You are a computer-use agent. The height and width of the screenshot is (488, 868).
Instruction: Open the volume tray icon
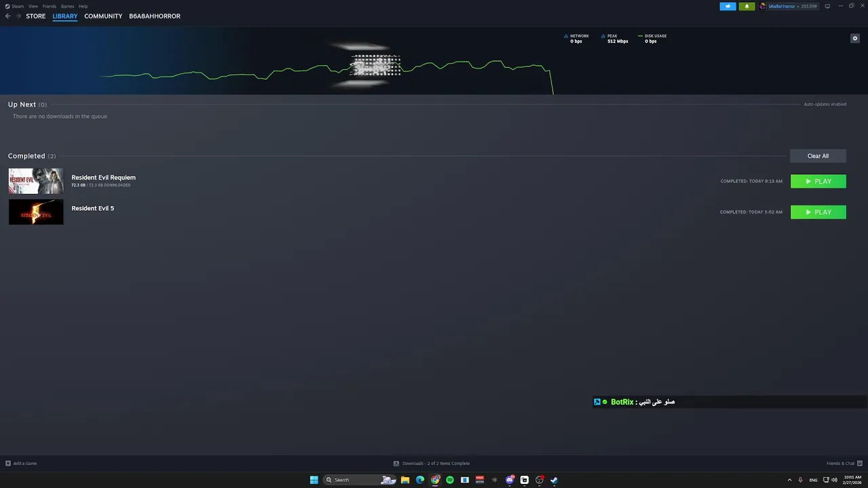coord(834,480)
